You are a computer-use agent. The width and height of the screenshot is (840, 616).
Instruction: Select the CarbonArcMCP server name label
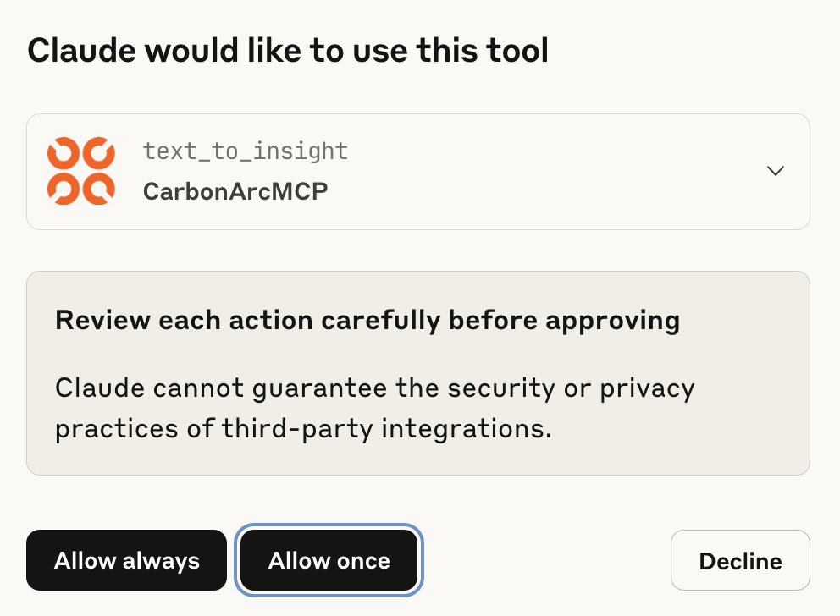tap(235, 191)
